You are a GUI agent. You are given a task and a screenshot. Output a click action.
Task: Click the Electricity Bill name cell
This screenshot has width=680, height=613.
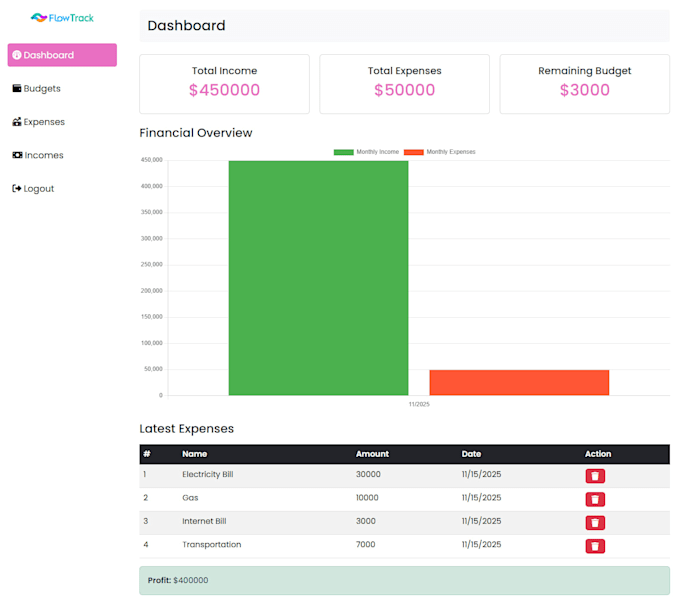click(x=208, y=474)
